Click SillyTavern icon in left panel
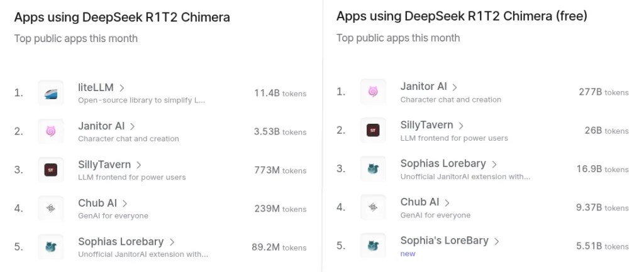Image resolution: width=644 pixels, height=272 pixels. click(x=50, y=170)
